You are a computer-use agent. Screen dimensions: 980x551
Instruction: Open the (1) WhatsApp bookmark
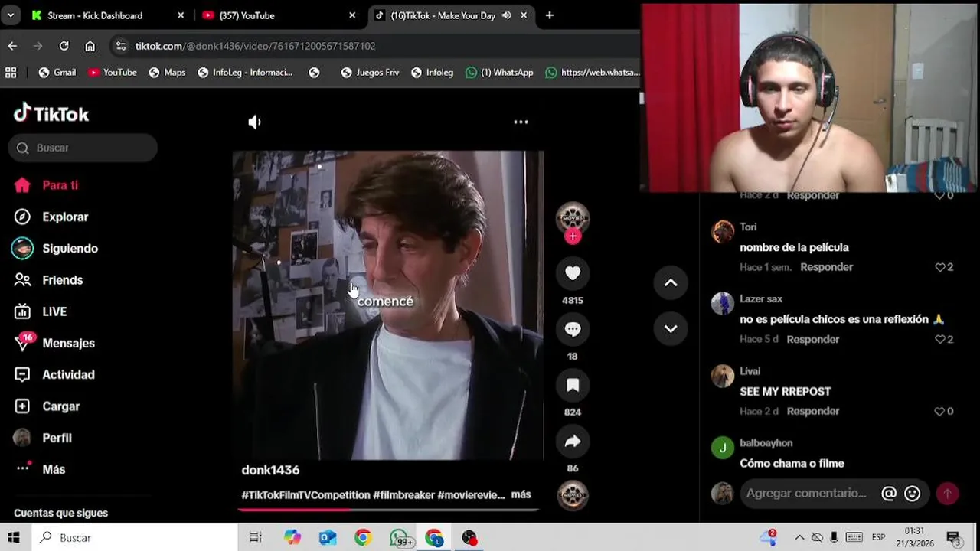(499, 73)
